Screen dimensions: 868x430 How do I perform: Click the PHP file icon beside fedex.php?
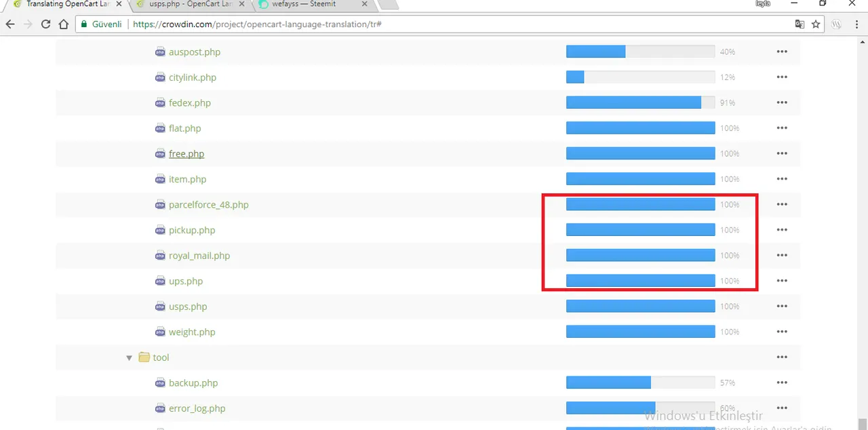tap(160, 102)
